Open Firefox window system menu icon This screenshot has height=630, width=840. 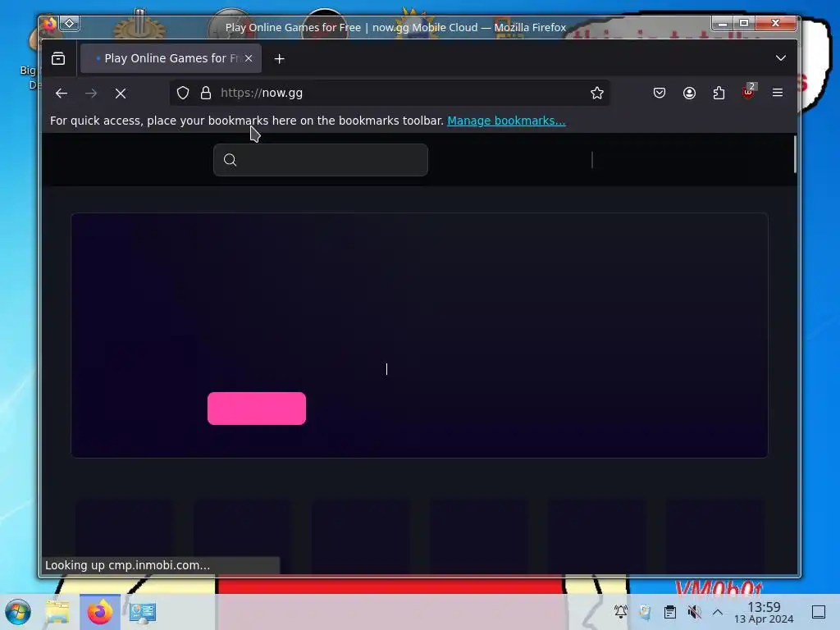(x=49, y=23)
